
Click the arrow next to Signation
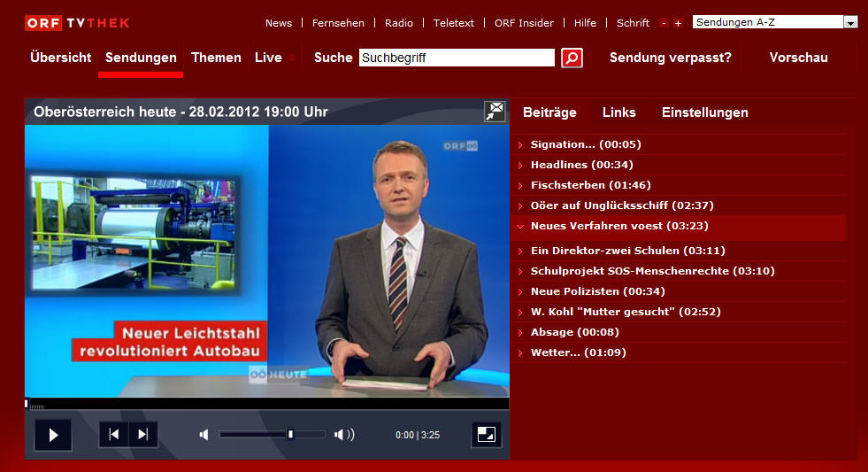click(520, 145)
